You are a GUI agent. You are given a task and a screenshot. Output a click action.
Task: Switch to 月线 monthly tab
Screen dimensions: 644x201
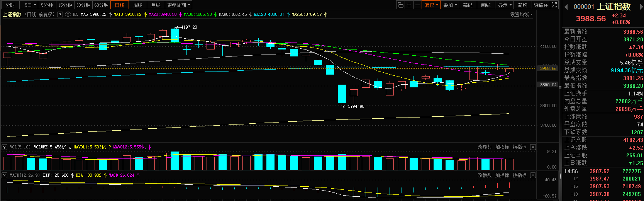[156, 5]
